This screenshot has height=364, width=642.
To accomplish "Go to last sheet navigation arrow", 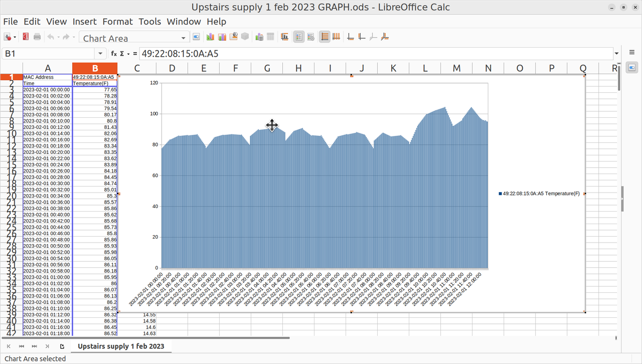I will pyautogui.click(x=47, y=346).
